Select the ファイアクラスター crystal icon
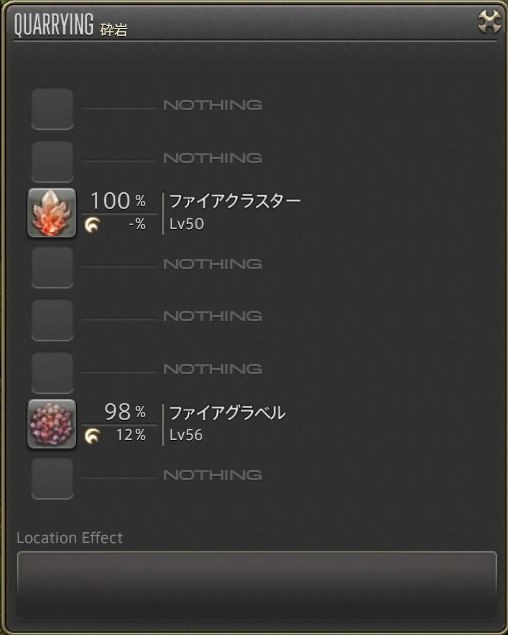The width and height of the screenshot is (508, 635). click(51, 213)
